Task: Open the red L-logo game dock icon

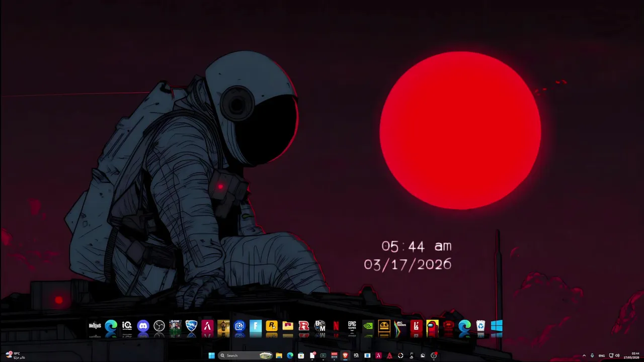Action: tap(416, 326)
